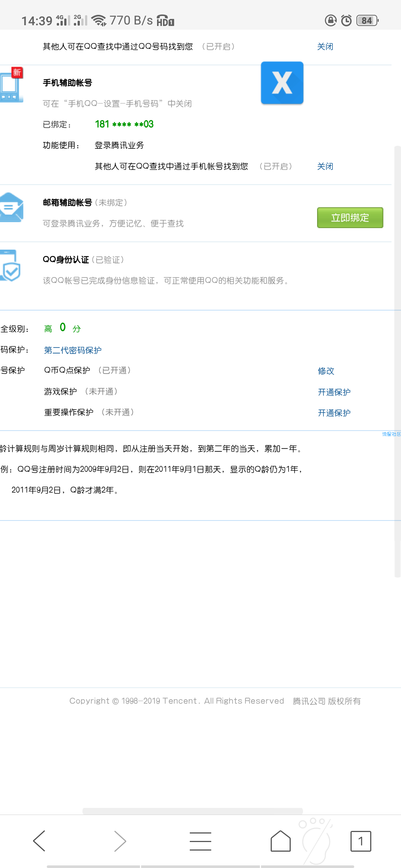This screenshot has width=401, height=868.
Task: Tap the 流星社区 small link
Action: [x=391, y=434]
